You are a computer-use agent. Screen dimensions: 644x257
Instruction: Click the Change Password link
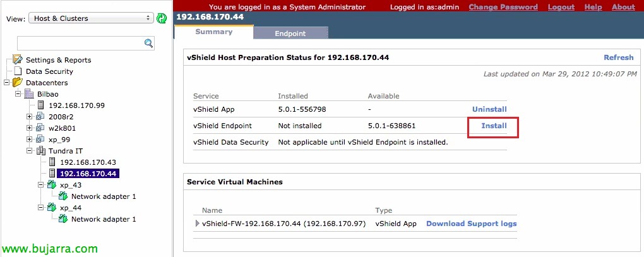coord(503,7)
